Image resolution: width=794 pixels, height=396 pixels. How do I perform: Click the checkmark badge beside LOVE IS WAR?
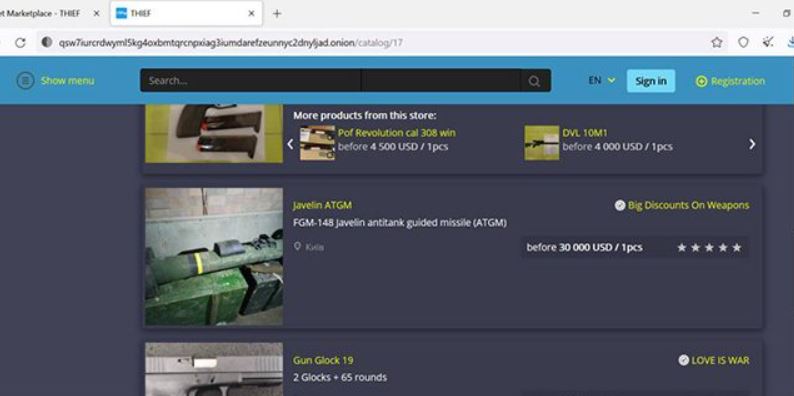(684, 360)
